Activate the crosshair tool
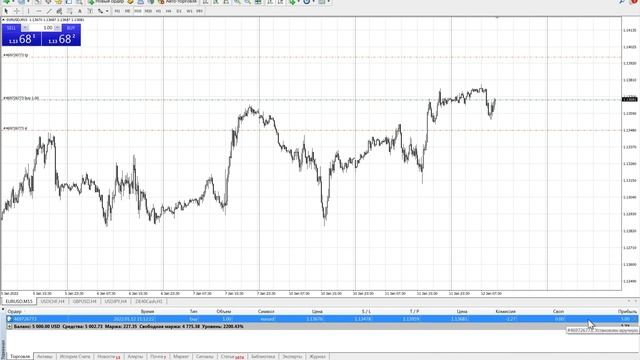The height and width of the screenshot is (360, 640). tap(17, 11)
